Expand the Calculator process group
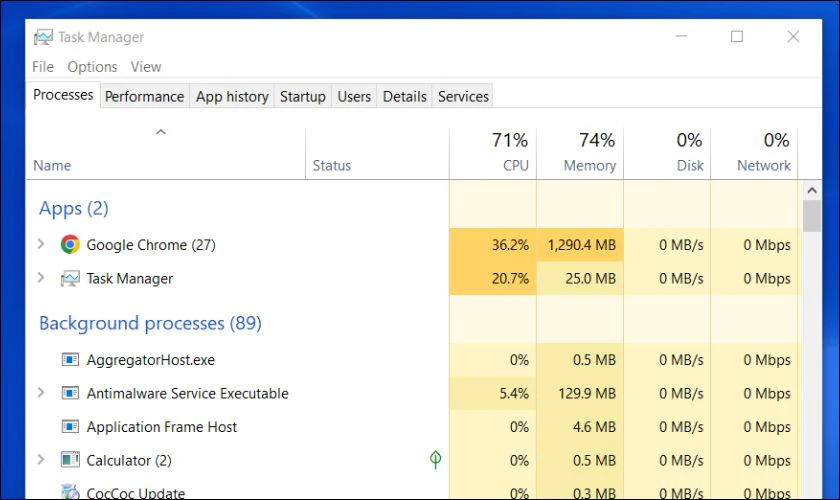The height and width of the screenshot is (500, 840). pos(41,459)
